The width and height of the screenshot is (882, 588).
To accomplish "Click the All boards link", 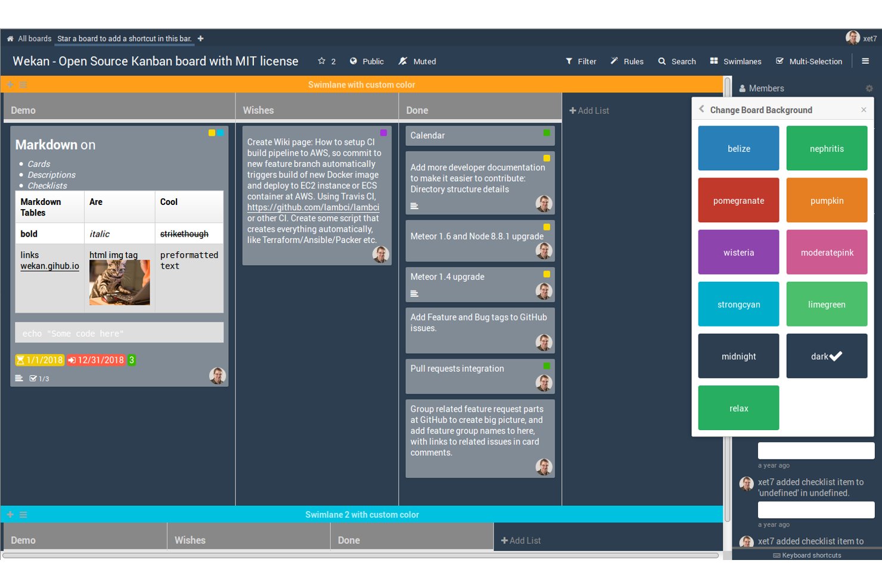I will click(35, 39).
